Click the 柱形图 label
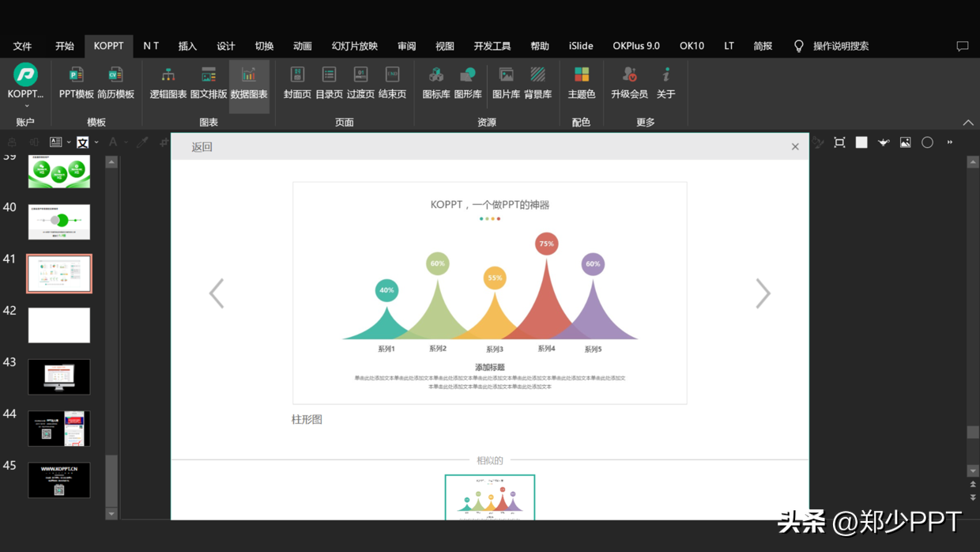Screen dimensions: 980x552 [x=307, y=420]
